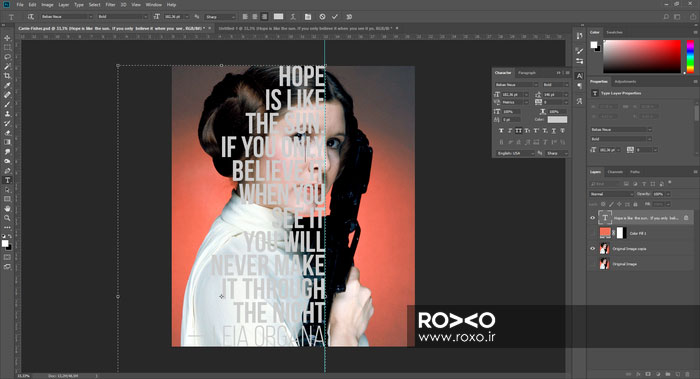Image resolution: width=700 pixels, height=379 pixels.
Task: Select the Horizontal Type tool in toolbox
Action: click(x=7, y=180)
